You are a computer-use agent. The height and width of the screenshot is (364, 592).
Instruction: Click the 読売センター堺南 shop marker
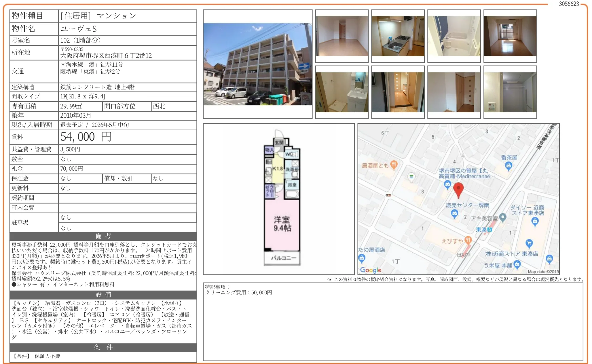pyautogui.click(x=454, y=214)
